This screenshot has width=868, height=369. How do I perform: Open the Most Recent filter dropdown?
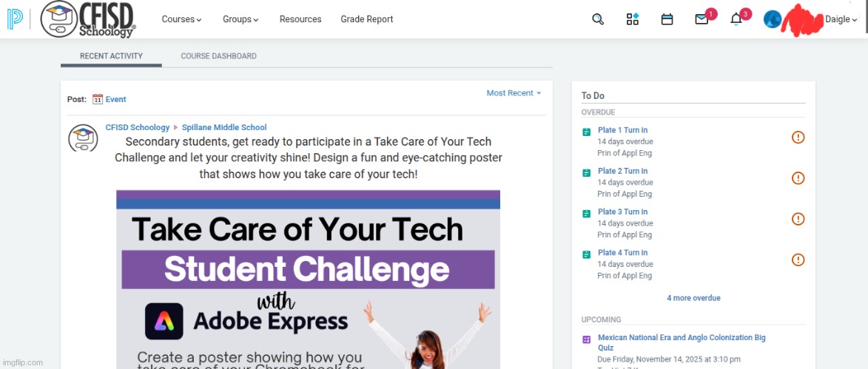click(514, 93)
